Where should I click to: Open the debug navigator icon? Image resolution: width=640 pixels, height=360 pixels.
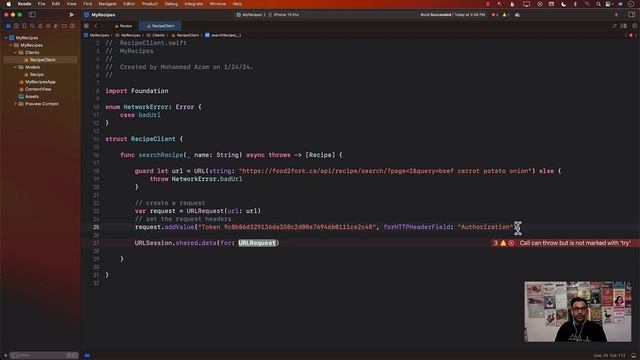point(56,26)
